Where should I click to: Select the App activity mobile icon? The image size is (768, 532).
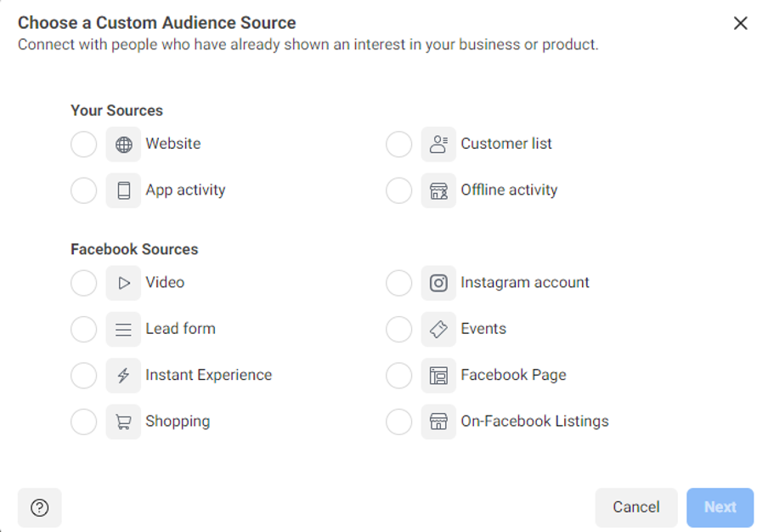(x=123, y=190)
